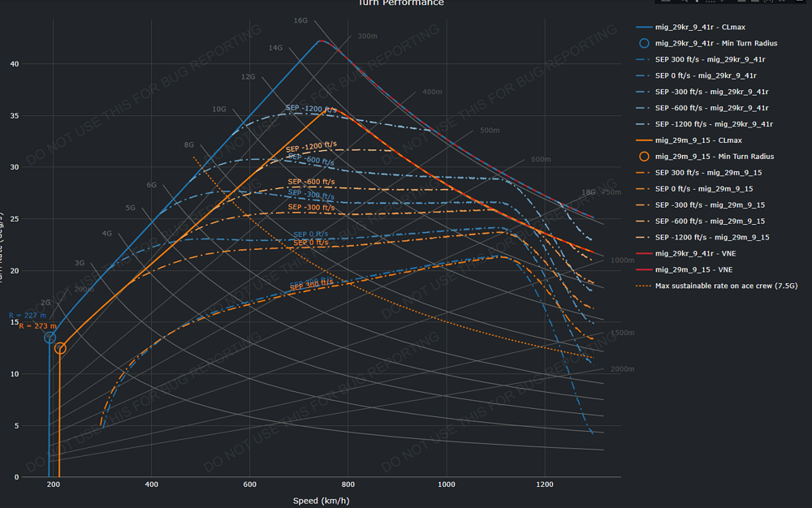Hide SEP 0 ft/s - mig_29kr_9_41r trace

click(696, 75)
